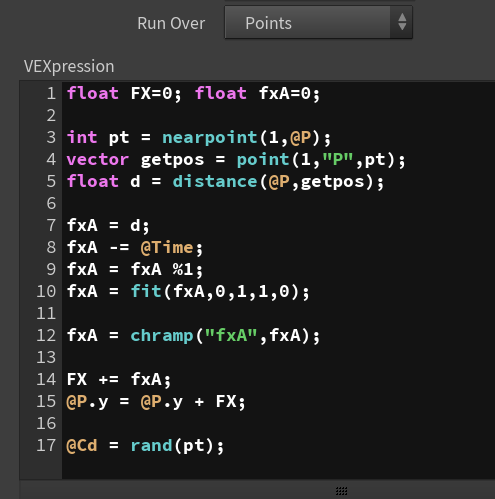Click line number 2 in the gutter
Image resolution: width=495 pixels, height=499 pixels.
click(x=51, y=115)
